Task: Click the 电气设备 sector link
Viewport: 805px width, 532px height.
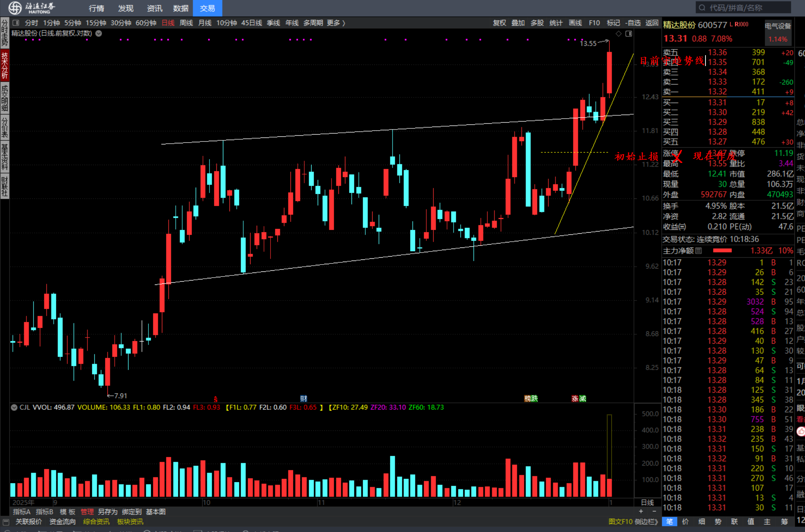Action: pos(778,26)
